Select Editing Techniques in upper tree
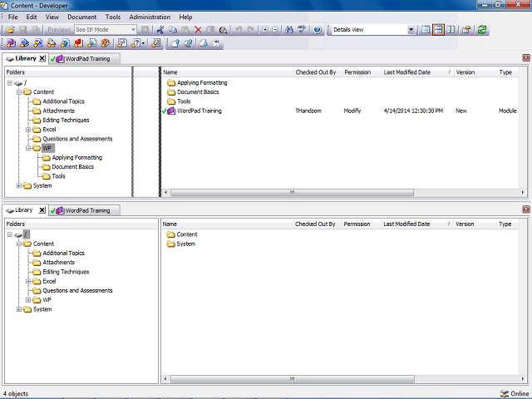This screenshot has width=532, height=399. pos(66,120)
